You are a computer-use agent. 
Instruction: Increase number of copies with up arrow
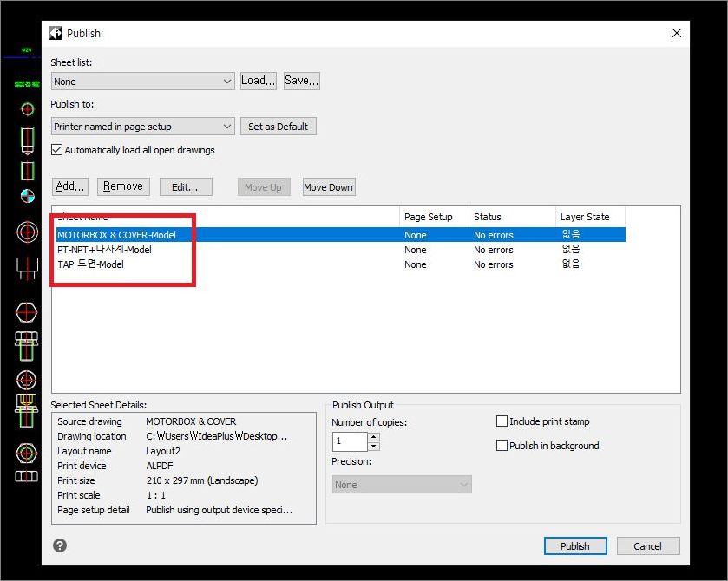[x=374, y=437]
